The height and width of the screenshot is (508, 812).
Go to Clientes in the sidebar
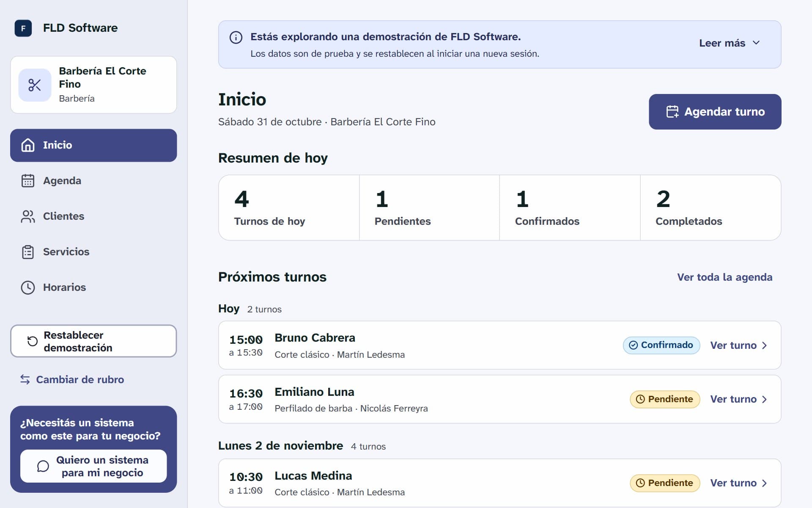pos(93,216)
